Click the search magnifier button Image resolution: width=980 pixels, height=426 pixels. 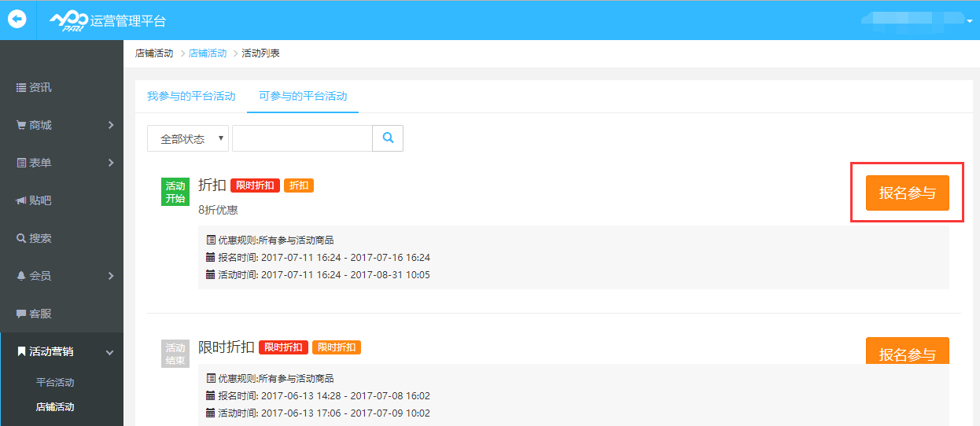388,138
